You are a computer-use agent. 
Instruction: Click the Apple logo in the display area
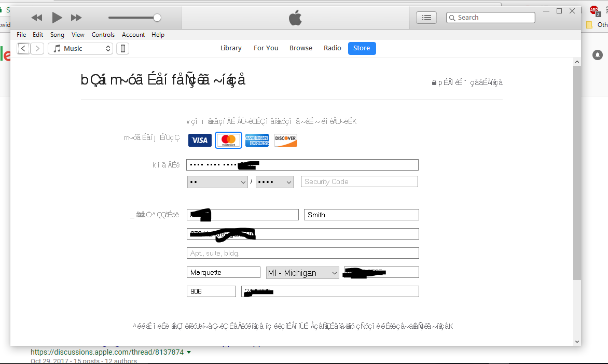click(x=296, y=18)
